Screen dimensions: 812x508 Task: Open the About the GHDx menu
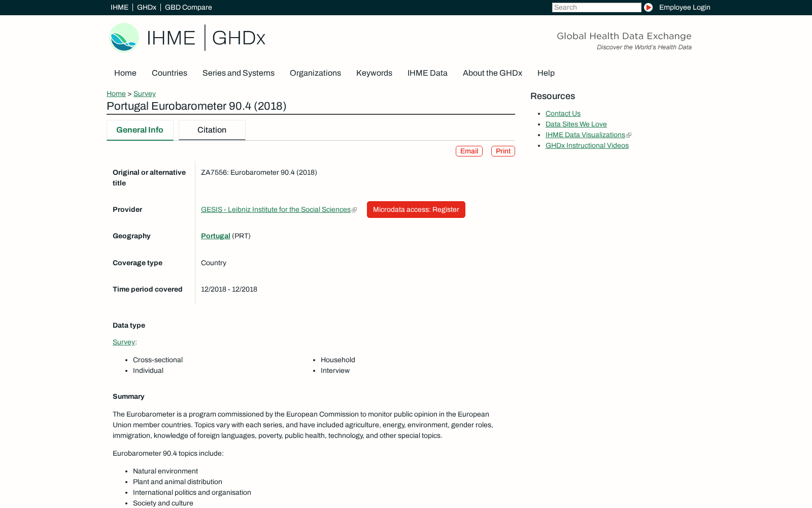(x=492, y=73)
